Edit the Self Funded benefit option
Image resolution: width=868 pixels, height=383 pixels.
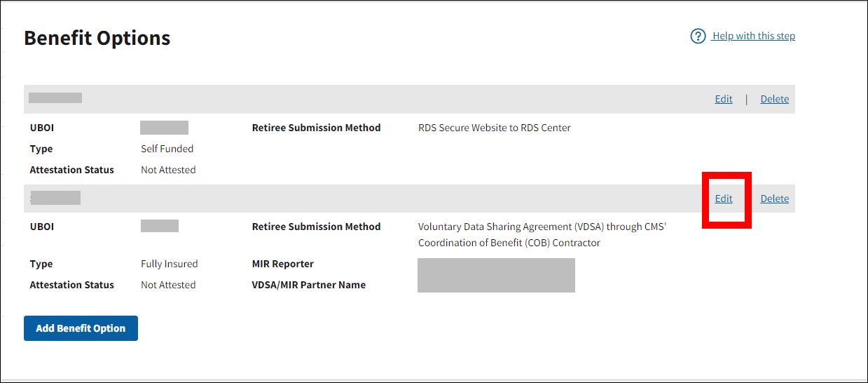[724, 99]
